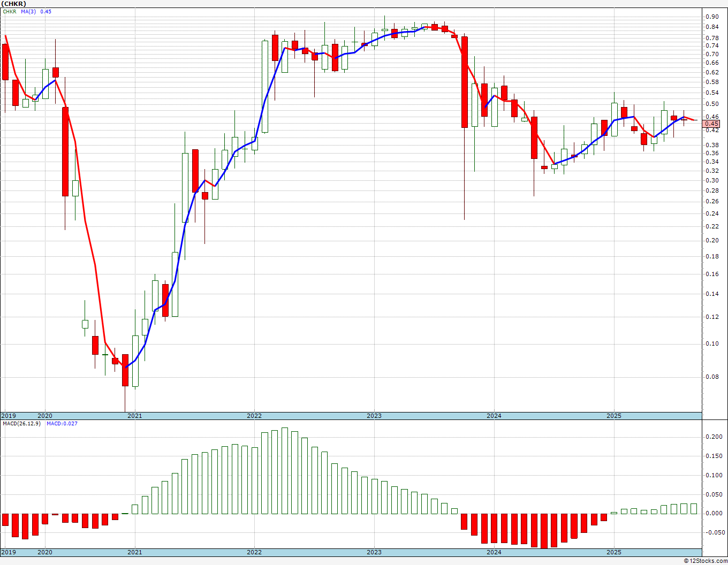The height and width of the screenshot is (565, 728).
Task: Click the 0.16 price axis label
Action: (712, 274)
